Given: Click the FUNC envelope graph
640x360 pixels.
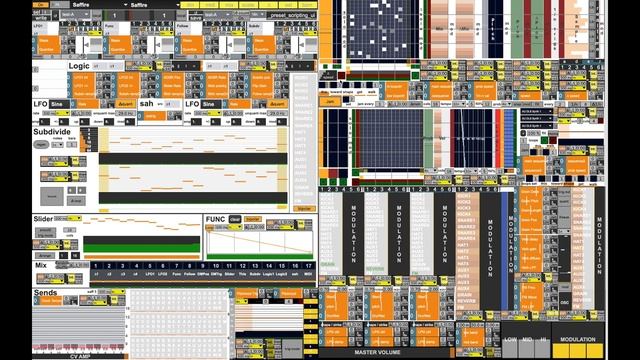Looking at the screenshot, I should coord(260,242).
